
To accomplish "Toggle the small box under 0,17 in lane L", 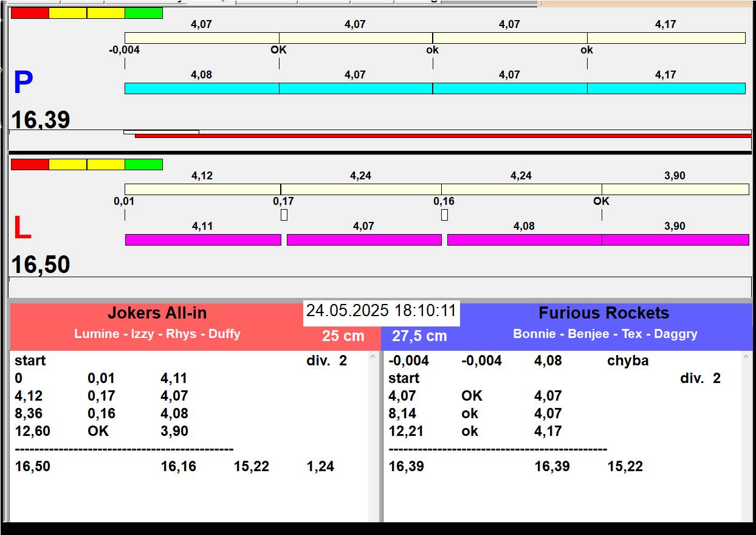I will (x=284, y=215).
